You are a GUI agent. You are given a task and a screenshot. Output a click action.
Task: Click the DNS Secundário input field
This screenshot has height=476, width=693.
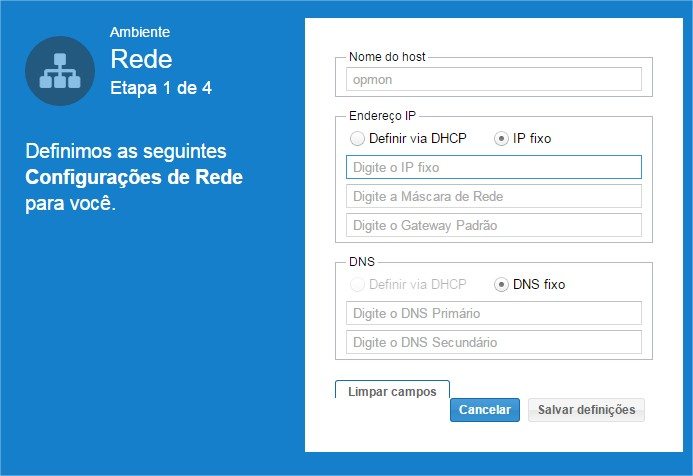click(x=493, y=342)
